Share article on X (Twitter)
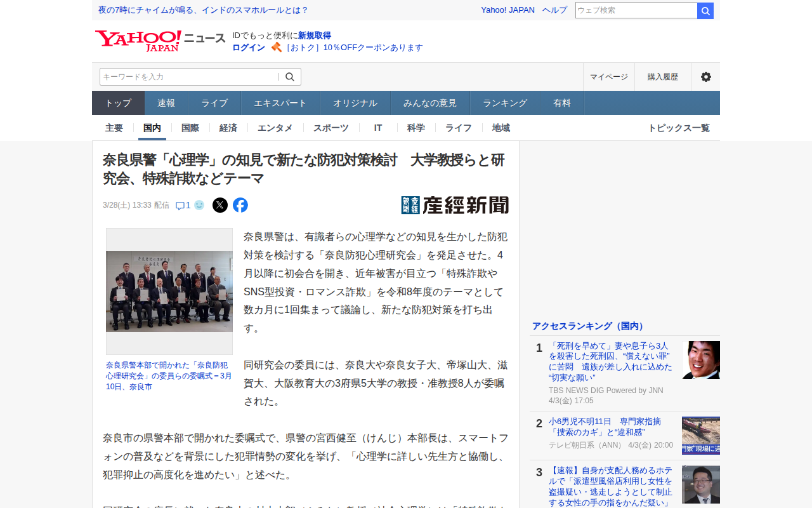 [220, 205]
